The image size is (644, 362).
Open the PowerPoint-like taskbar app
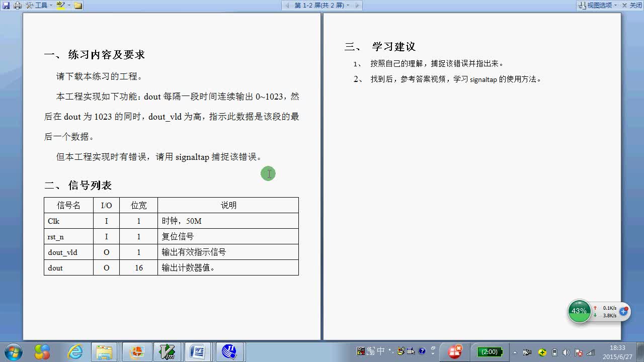tap(136, 351)
